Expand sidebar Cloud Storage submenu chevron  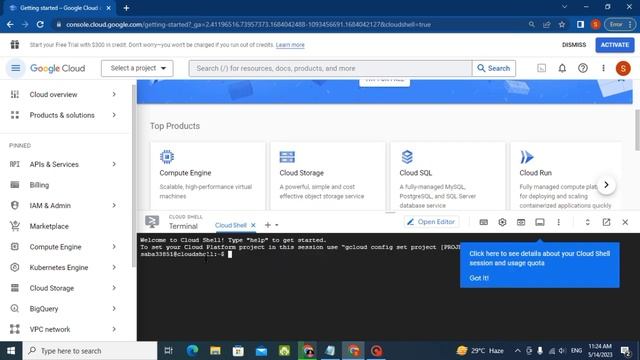pyautogui.click(x=114, y=288)
